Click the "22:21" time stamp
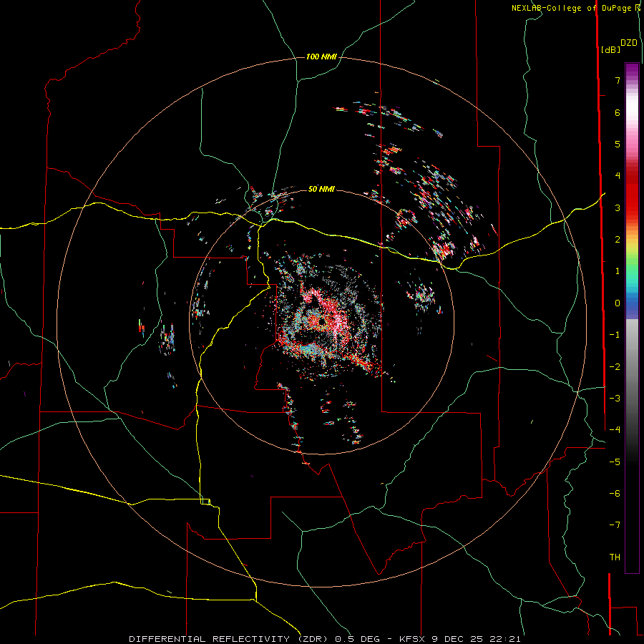 tap(505, 639)
